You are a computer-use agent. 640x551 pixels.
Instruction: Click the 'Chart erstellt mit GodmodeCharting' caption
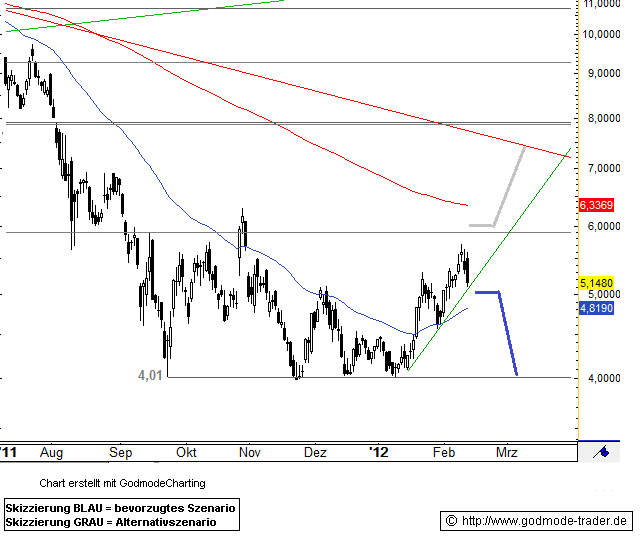[122, 483]
